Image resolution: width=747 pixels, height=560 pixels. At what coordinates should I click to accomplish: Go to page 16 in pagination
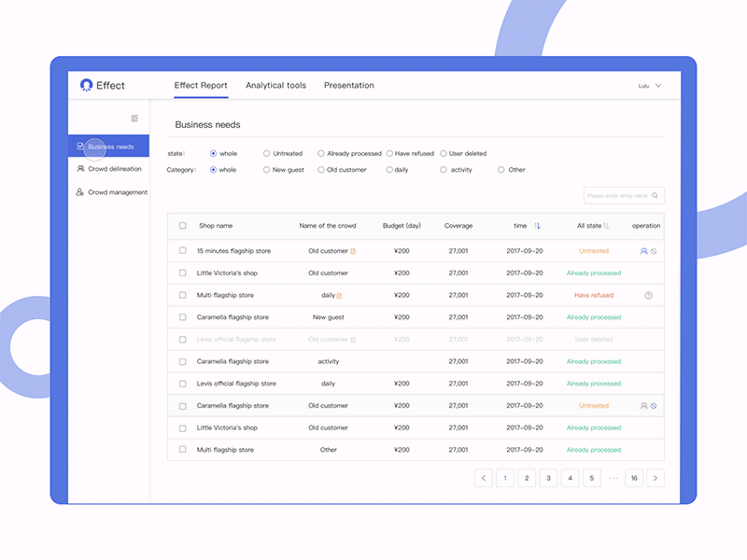(x=634, y=478)
